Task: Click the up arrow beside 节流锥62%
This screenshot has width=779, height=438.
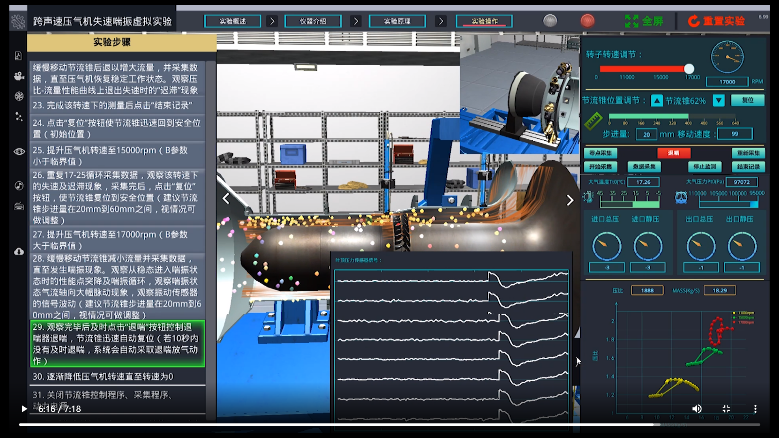Action: [657, 100]
